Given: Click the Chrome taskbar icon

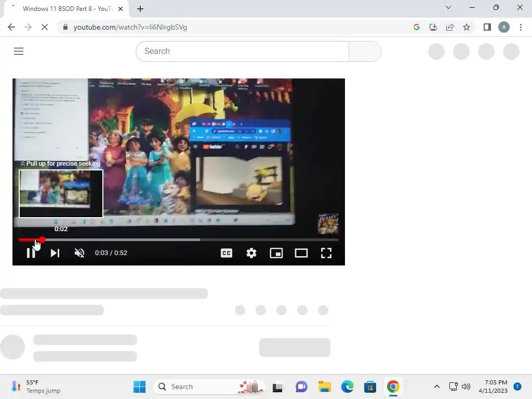Looking at the screenshot, I should click(x=393, y=387).
